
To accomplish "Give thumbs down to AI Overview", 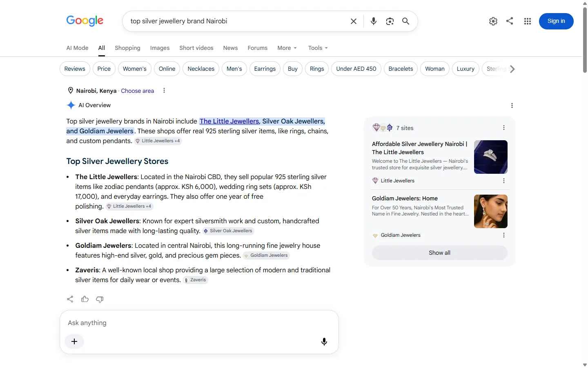I will (x=100, y=299).
